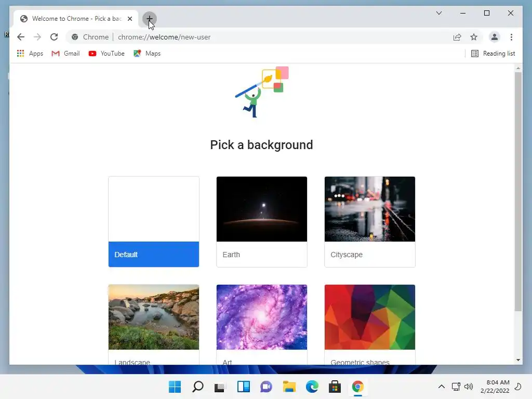
Task: Open Task View on taskbar
Action: pos(220,387)
